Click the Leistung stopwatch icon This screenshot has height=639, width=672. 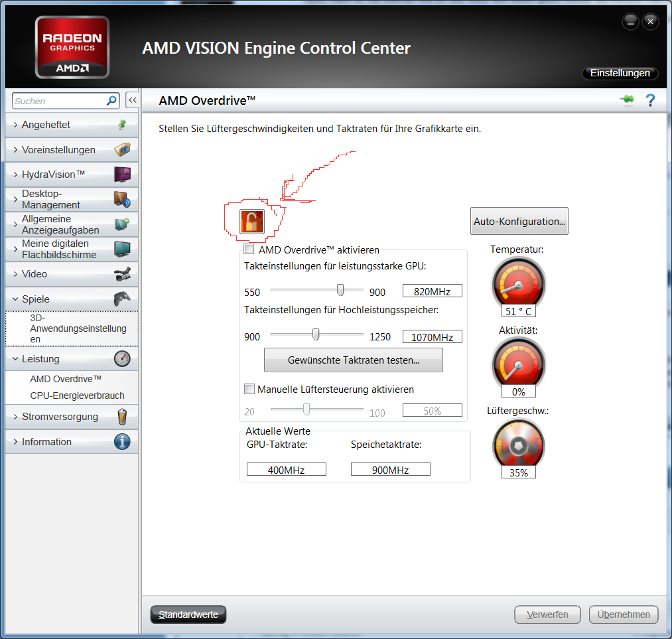pos(122,359)
